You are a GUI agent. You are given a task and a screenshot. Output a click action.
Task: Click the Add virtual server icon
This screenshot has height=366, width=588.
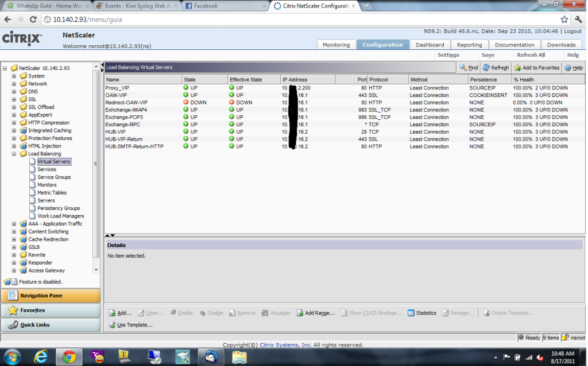tap(112, 313)
